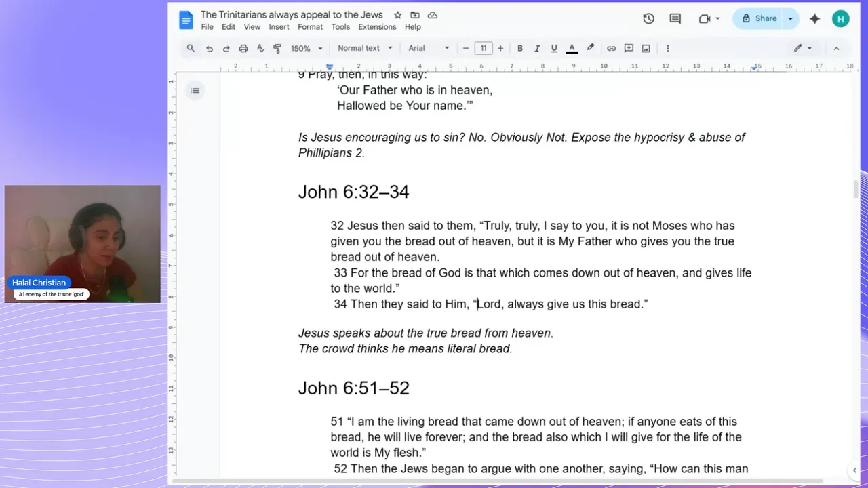The height and width of the screenshot is (488, 868).
Task: Search the menus magnifier icon
Action: point(191,48)
